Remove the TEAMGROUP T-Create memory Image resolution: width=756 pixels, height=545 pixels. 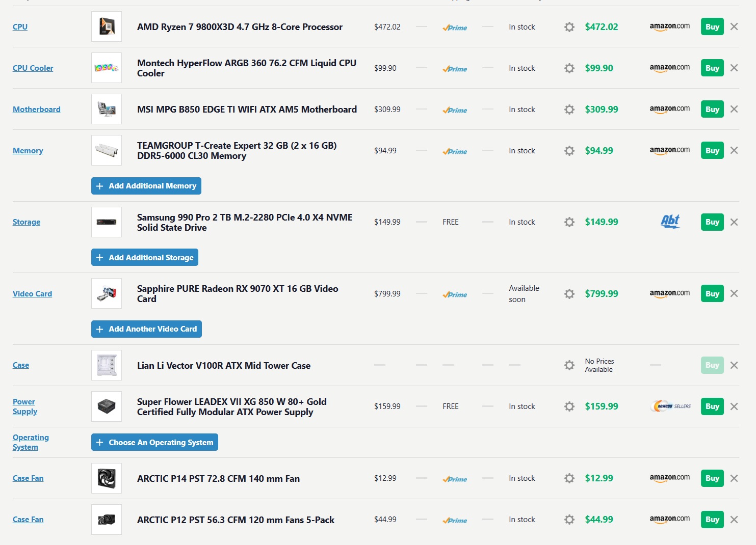pyautogui.click(x=734, y=150)
